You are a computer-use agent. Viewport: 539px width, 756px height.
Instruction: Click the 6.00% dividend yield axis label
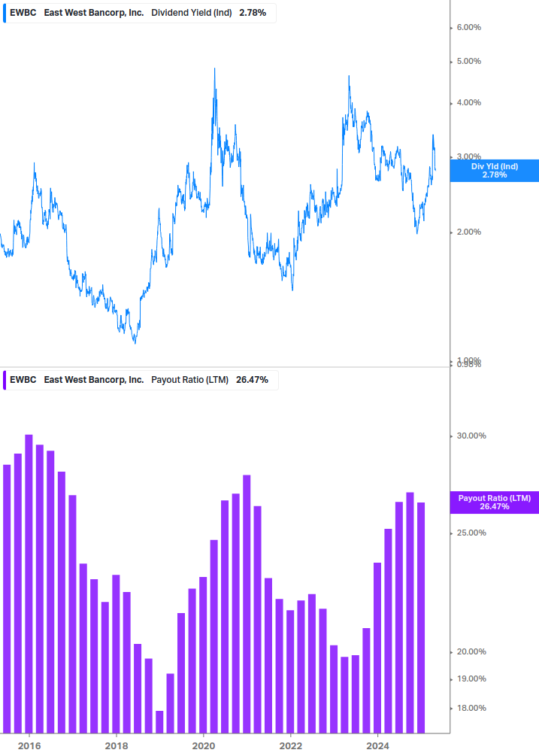click(468, 28)
